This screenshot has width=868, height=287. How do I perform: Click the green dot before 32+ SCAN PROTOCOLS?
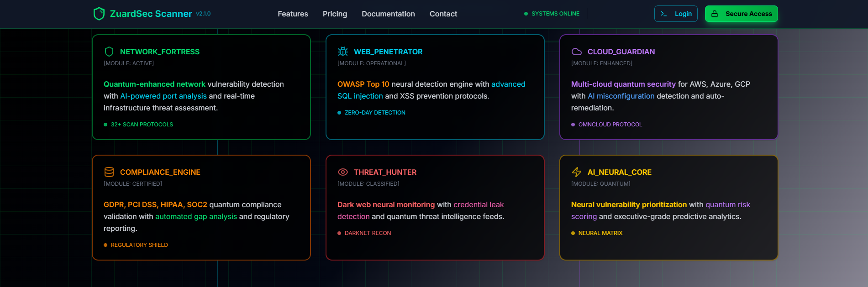(x=105, y=125)
